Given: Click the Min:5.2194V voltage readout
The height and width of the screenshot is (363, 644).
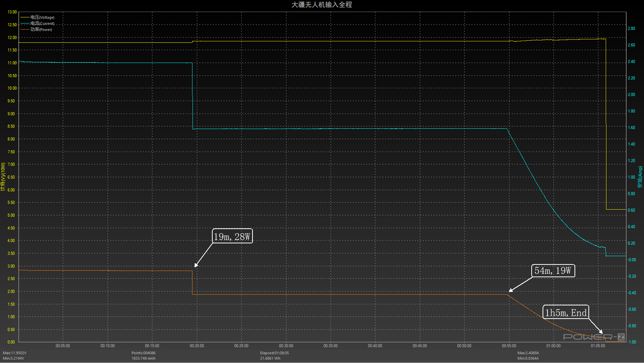Looking at the screenshot, I should coord(14,358).
